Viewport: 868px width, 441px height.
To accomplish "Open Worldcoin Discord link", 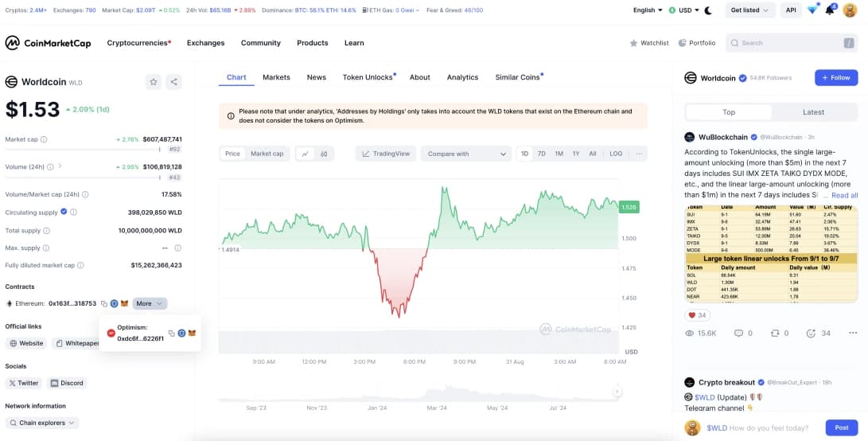I will pyautogui.click(x=67, y=383).
